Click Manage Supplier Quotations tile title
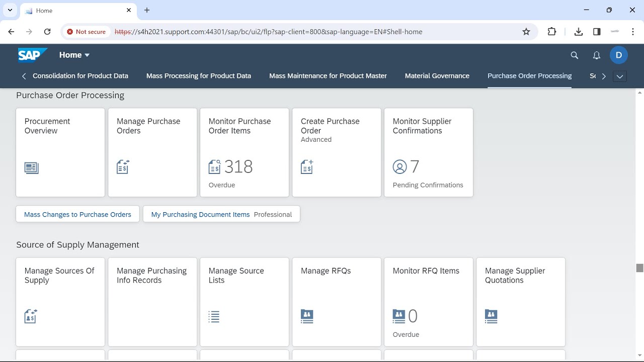 pos(515,276)
